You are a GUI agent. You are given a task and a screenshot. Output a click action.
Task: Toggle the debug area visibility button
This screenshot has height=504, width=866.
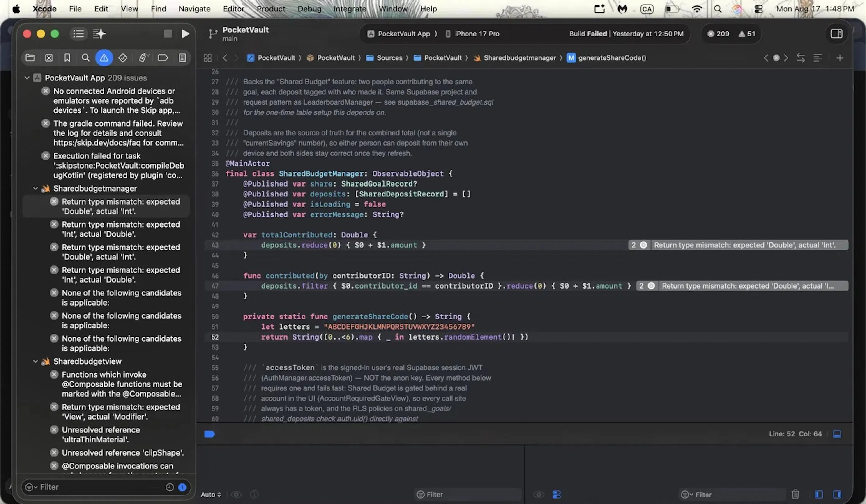[x=837, y=434]
